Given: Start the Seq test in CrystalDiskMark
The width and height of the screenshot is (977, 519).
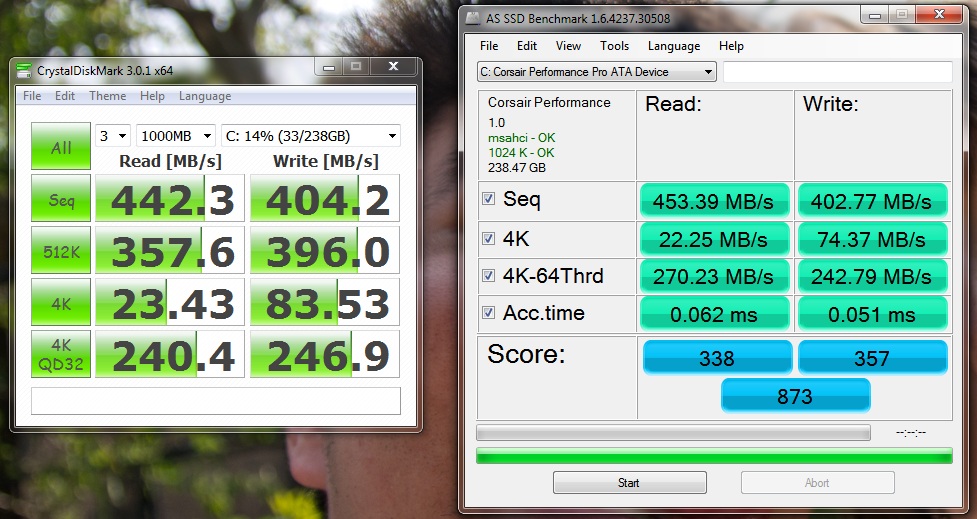Looking at the screenshot, I should pos(61,199).
